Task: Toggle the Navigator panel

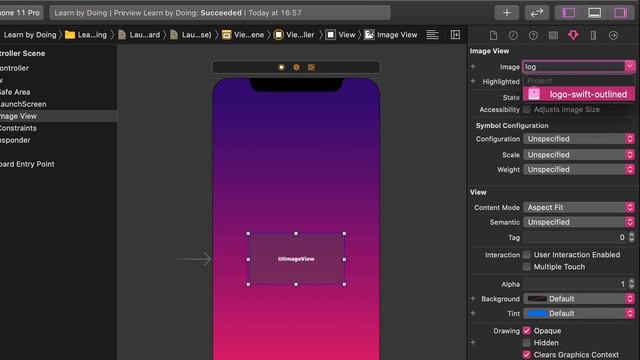Action: pyautogui.click(x=569, y=13)
